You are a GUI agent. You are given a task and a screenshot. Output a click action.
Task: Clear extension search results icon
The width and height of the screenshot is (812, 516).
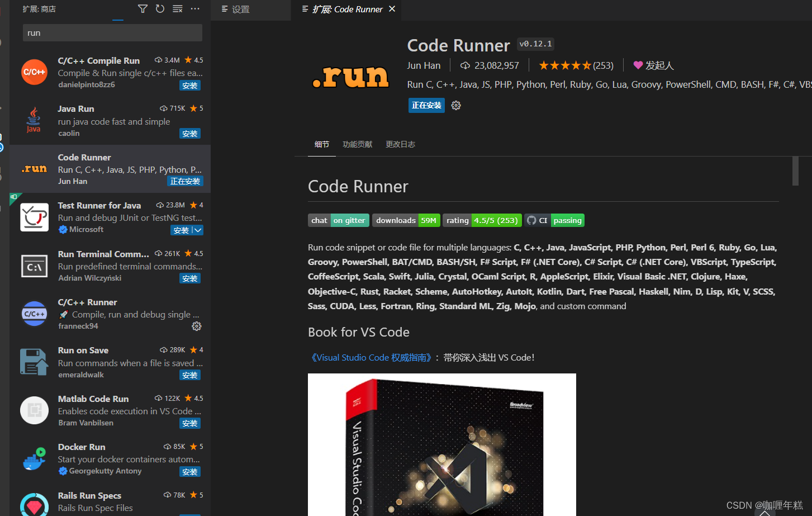pyautogui.click(x=177, y=9)
